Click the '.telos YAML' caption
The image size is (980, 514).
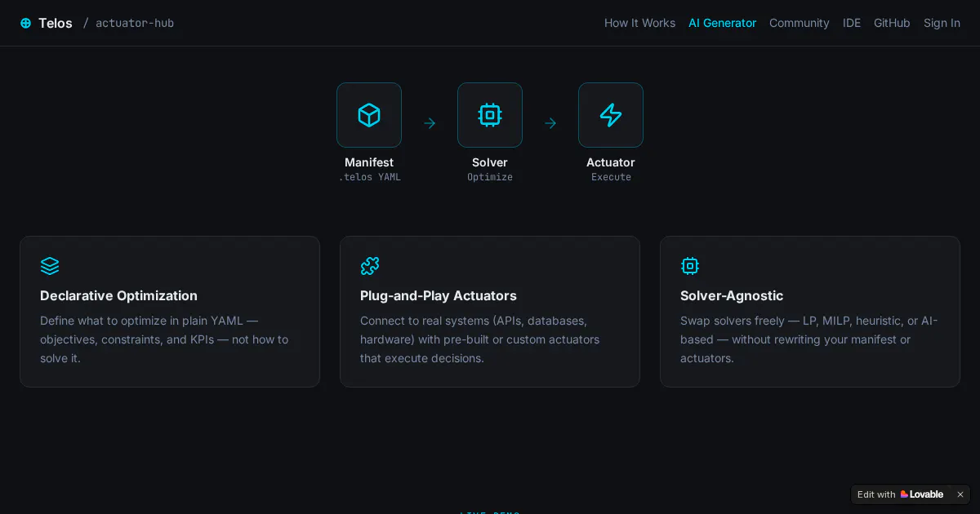(369, 177)
